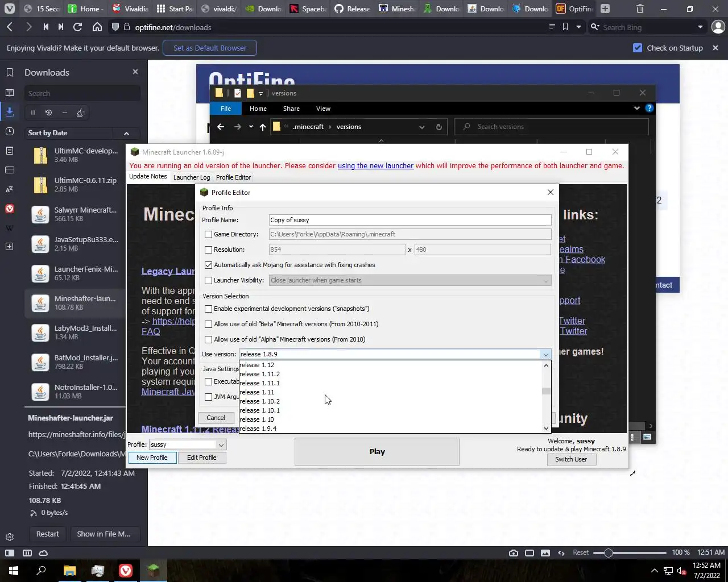
Task: Open Vivaldi settings gear in sidebar
Action: click(10, 537)
